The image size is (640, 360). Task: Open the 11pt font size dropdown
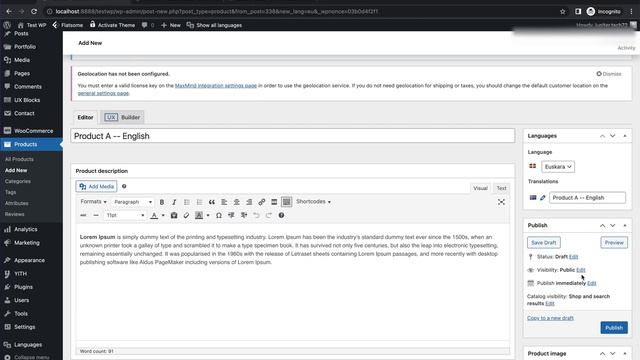125,215
